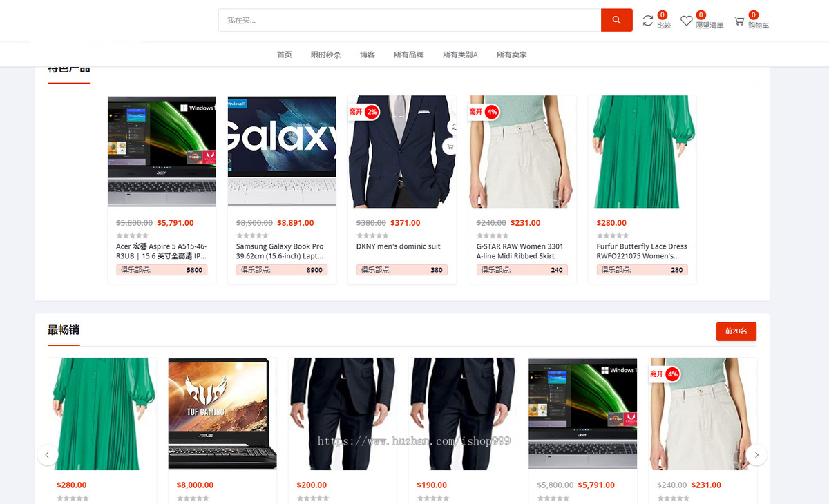The width and height of the screenshot is (829, 504).
Task: Click star rating under $8,000.00 ASUS price
Action: coord(193,498)
